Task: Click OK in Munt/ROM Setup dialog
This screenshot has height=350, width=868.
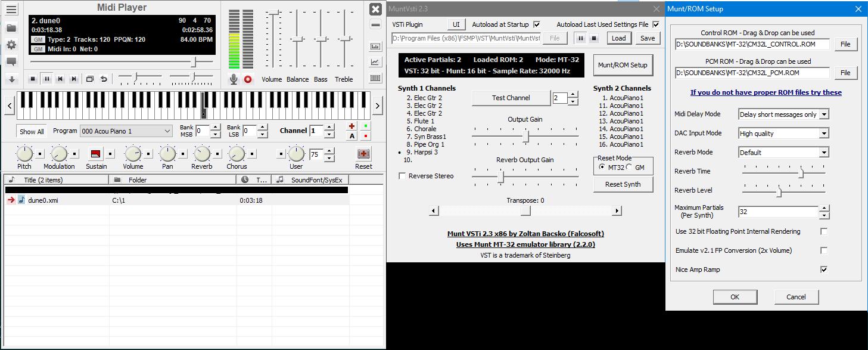Action: pyautogui.click(x=735, y=297)
